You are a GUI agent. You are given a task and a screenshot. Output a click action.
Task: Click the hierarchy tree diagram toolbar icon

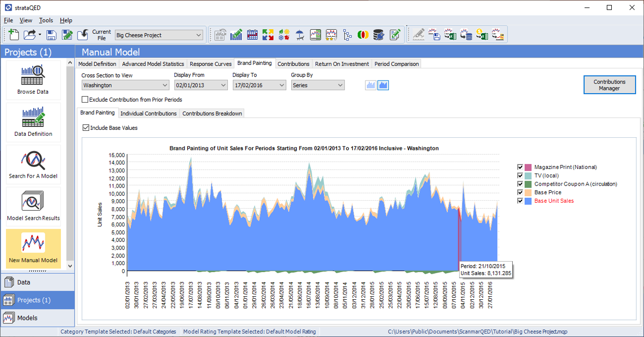tap(347, 35)
